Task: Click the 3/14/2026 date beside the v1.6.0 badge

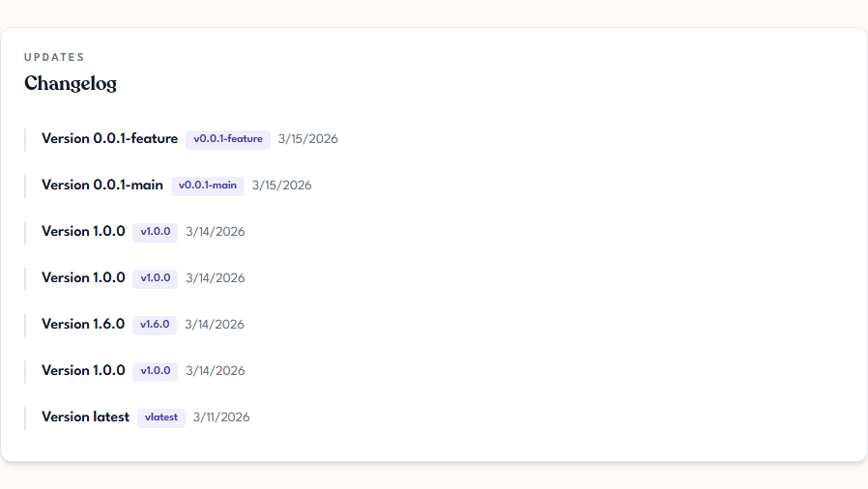Action: [215, 325]
